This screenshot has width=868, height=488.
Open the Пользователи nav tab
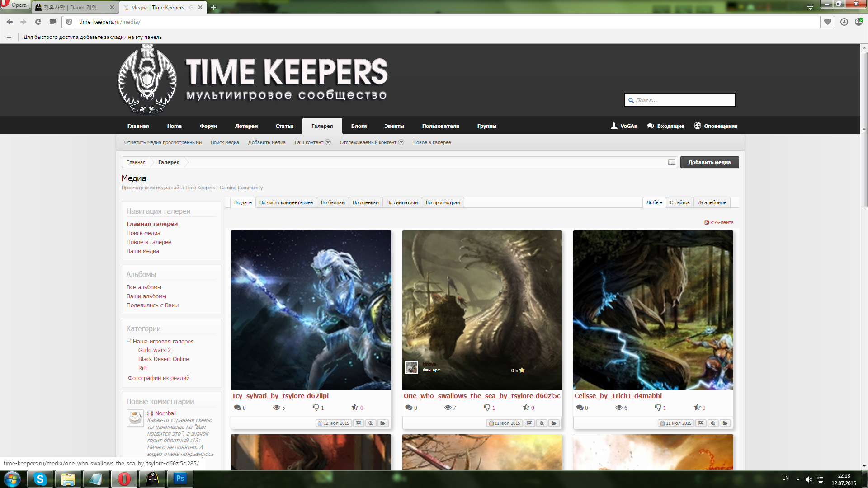441,126
